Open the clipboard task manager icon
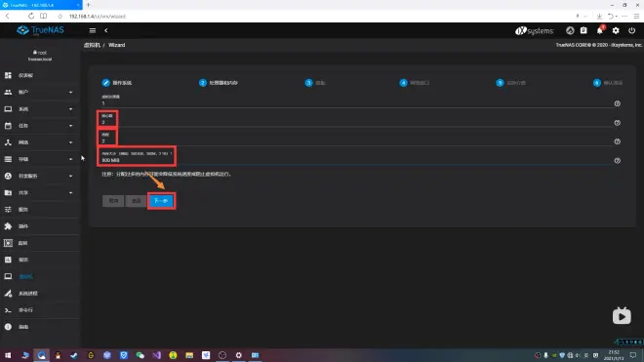The height and width of the screenshot is (362, 644). click(x=584, y=30)
